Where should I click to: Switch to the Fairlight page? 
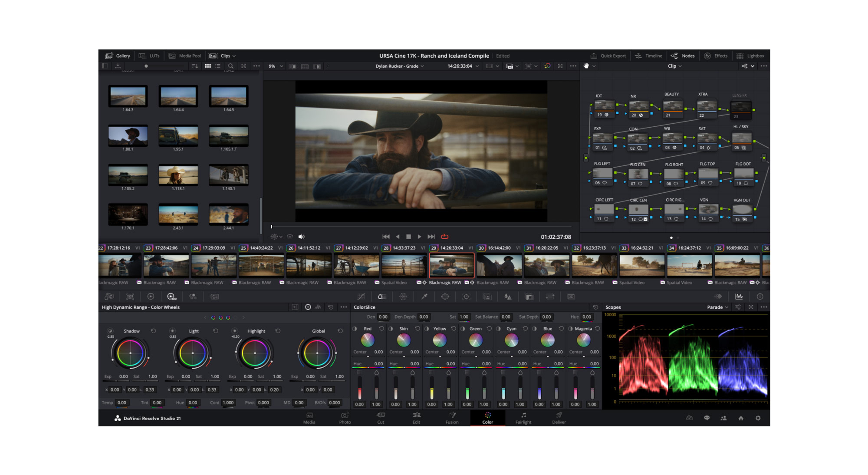click(523, 419)
